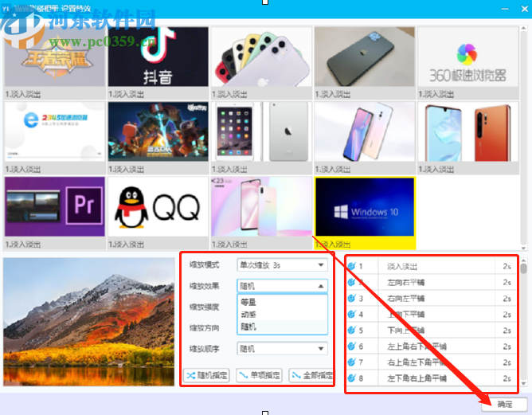532x415 pixels.
Task: Click the YL app icon in the title bar
Action: (x=6, y=10)
